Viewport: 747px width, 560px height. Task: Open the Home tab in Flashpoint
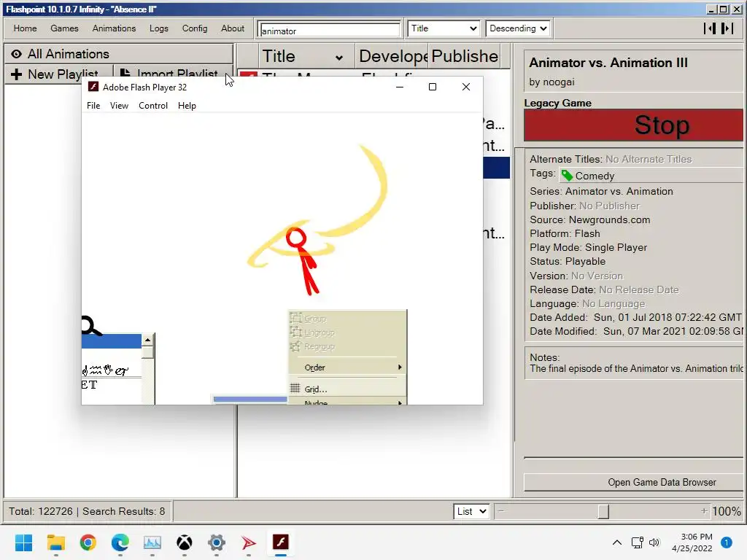click(x=26, y=28)
